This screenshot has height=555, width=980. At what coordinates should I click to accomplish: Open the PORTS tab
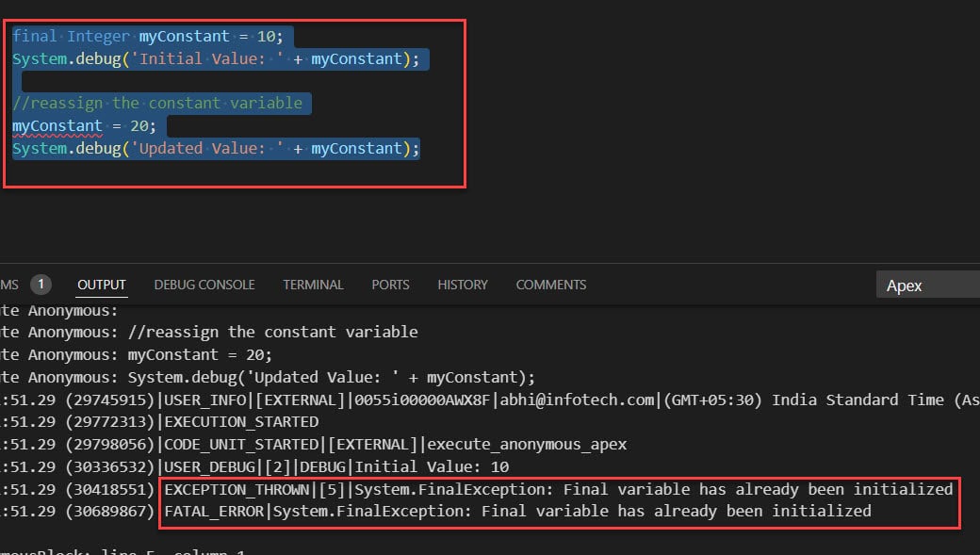pos(389,285)
